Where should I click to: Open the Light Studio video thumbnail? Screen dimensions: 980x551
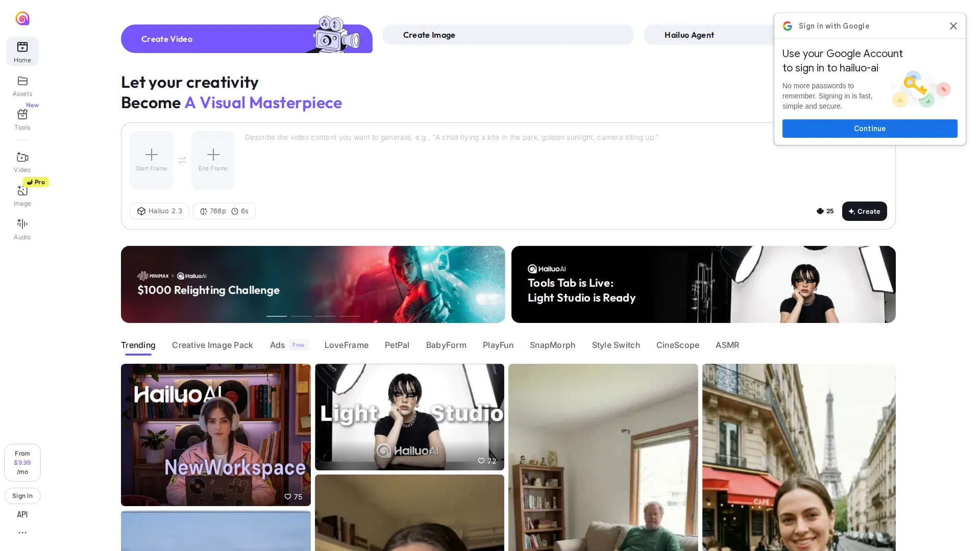click(x=409, y=417)
